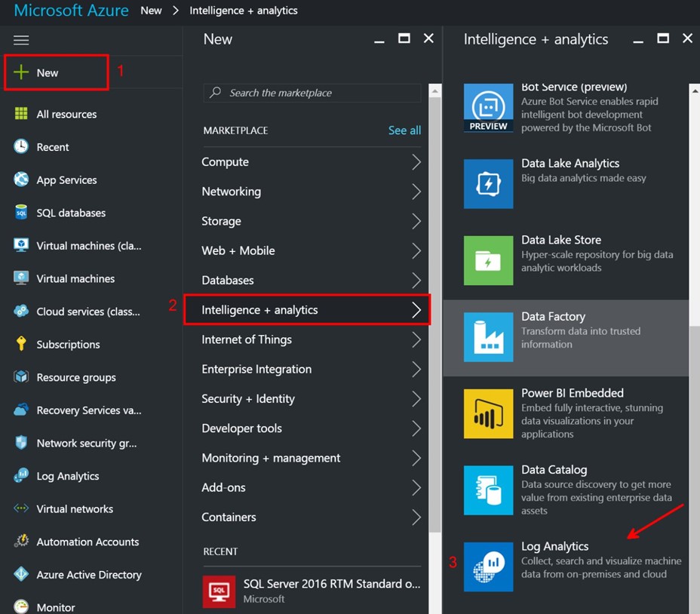700x614 pixels.
Task: Select the Bot Service preview tile icon
Action: (488, 108)
